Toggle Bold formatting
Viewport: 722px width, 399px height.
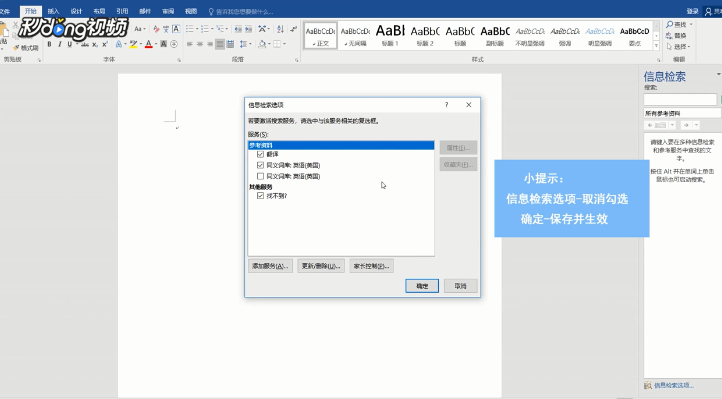(x=49, y=44)
